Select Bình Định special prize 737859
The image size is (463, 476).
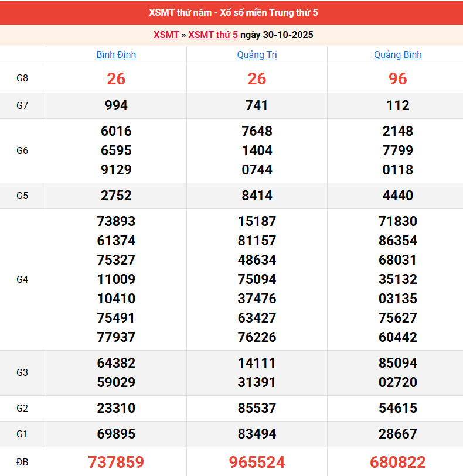116,462
